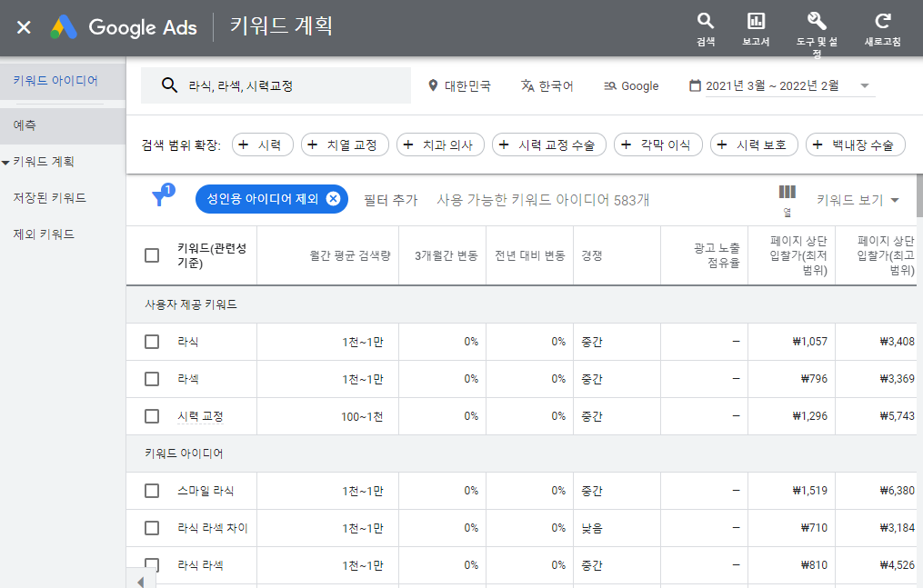Check the 라식 라섹 차이 row
This screenshot has width=923, height=588.
pyautogui.click(x=152, y=528)
